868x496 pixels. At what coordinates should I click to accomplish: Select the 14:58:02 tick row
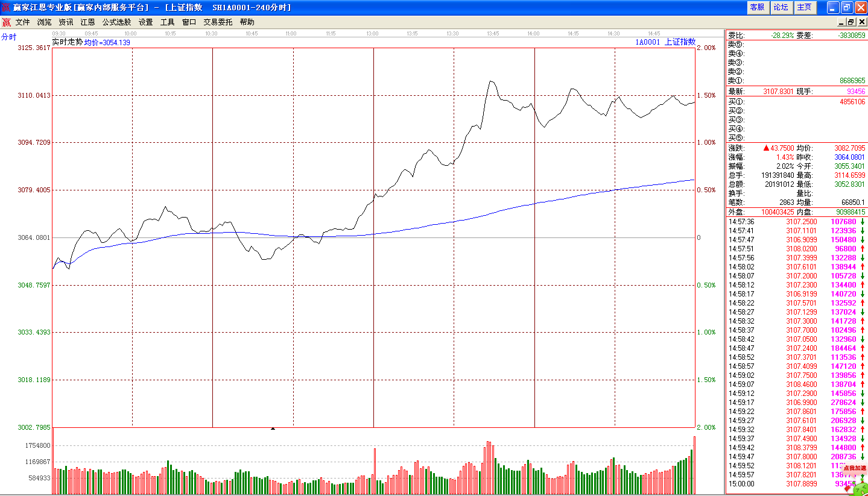point(796,266)
